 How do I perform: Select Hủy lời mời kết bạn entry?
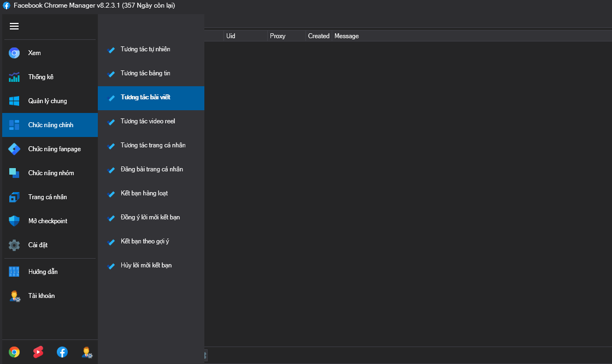(x=146, y=265)
